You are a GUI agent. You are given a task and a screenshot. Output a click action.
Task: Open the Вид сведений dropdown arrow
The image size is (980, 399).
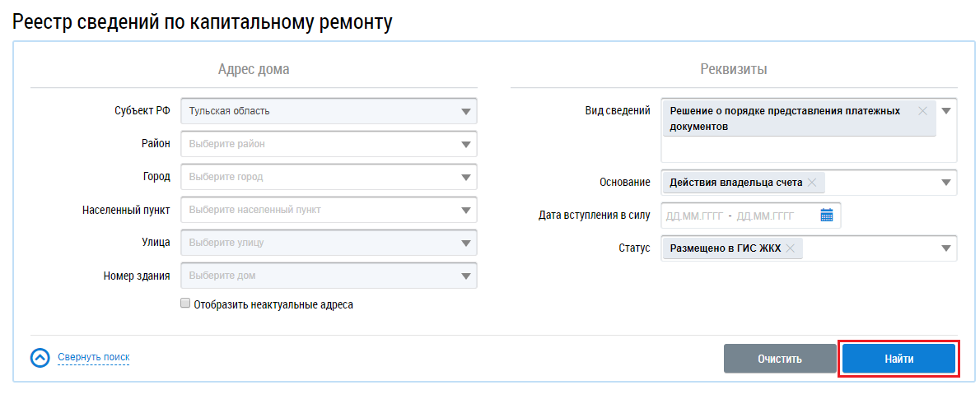[946, 111]
